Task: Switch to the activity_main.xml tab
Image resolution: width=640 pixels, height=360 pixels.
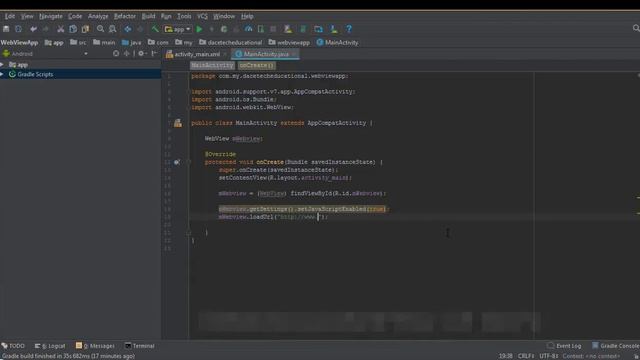Action: tap(197, 54)
